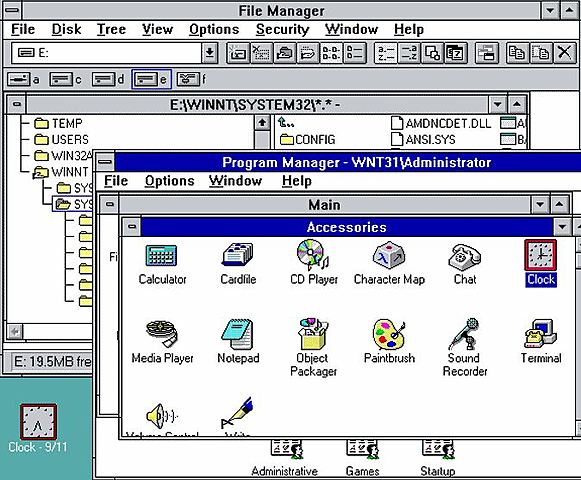Switch to drive c
Viewport: 581px width, 480px height.
coord(66,79)
